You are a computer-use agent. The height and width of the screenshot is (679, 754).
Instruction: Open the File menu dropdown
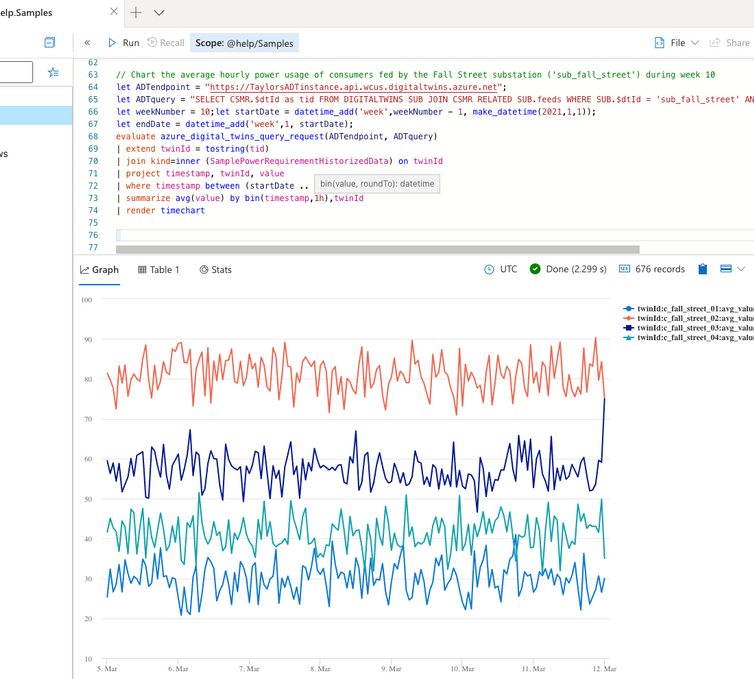pyautogui.click(x=677, y=43)
